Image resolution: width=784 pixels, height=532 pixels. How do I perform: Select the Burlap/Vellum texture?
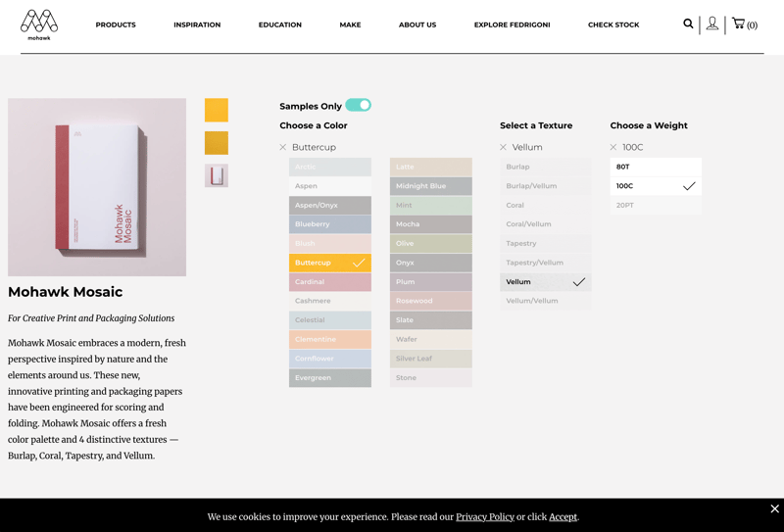pos(546,186)
